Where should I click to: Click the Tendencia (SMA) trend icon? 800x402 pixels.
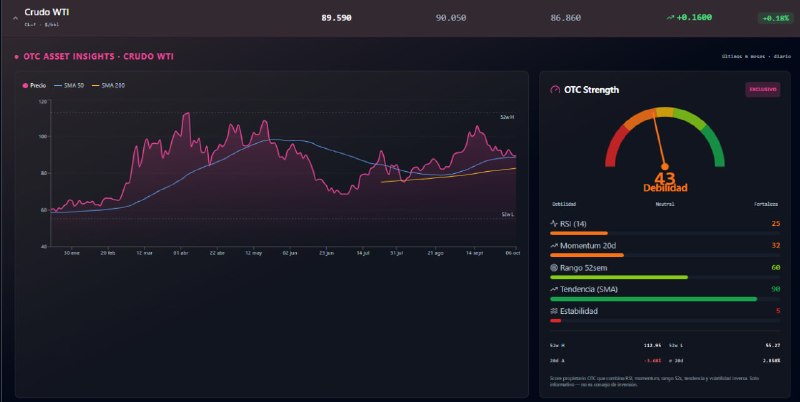click(x=554, y=289)
